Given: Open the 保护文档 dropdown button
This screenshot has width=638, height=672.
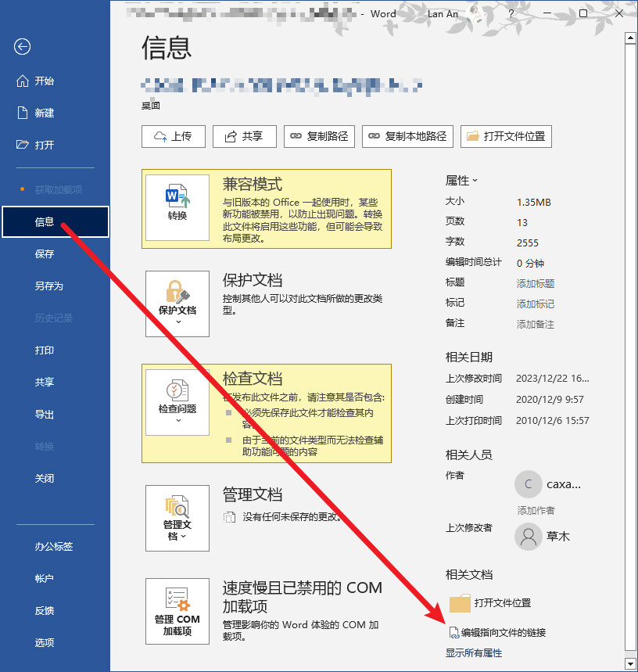Looking at the screenshot, I should coord(177,304).
